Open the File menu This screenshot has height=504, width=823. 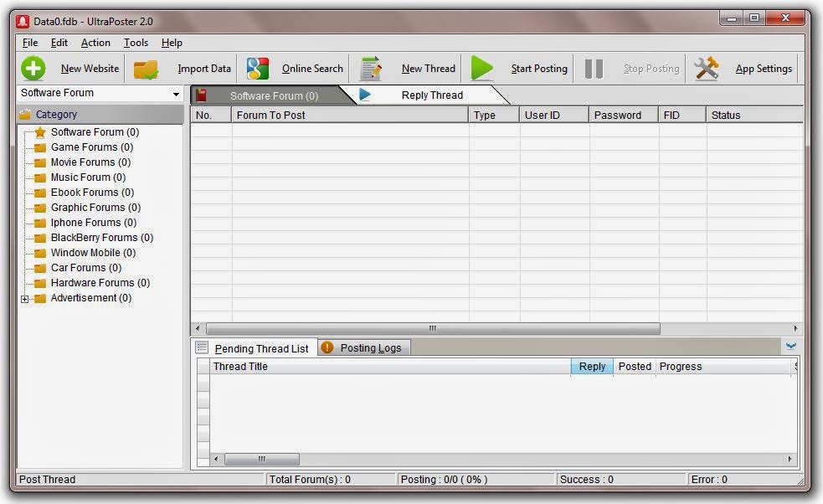tap(30, 43)
